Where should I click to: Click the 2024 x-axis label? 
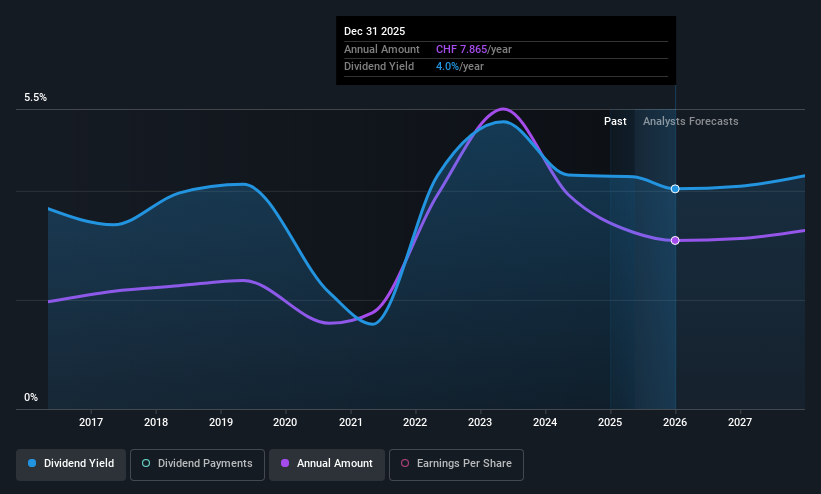click(x=545, y=422)
